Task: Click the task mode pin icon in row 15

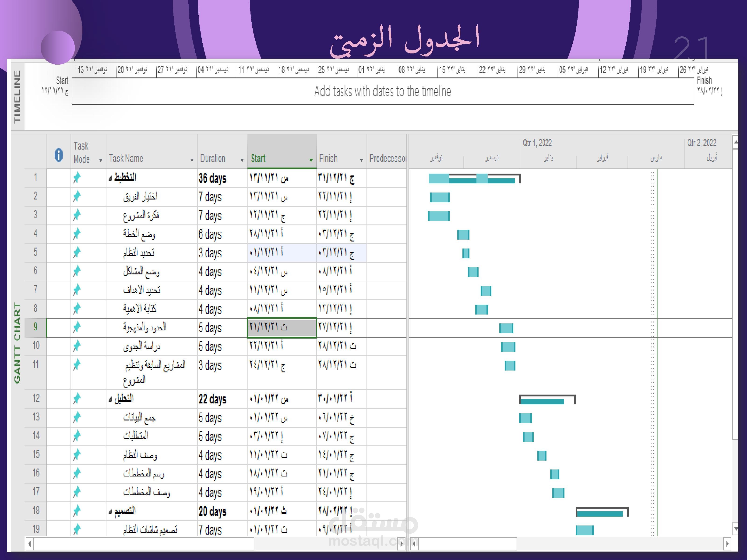Action: pos(77,455)
